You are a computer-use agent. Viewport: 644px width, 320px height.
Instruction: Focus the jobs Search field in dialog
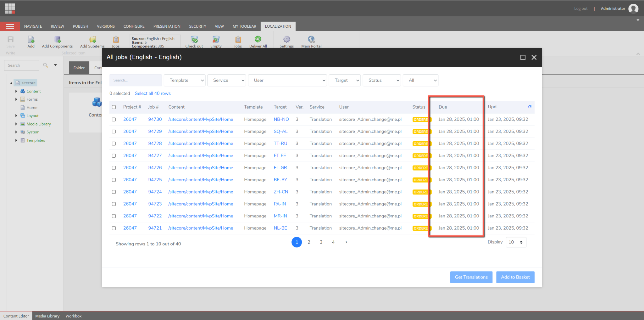(136, 80)
